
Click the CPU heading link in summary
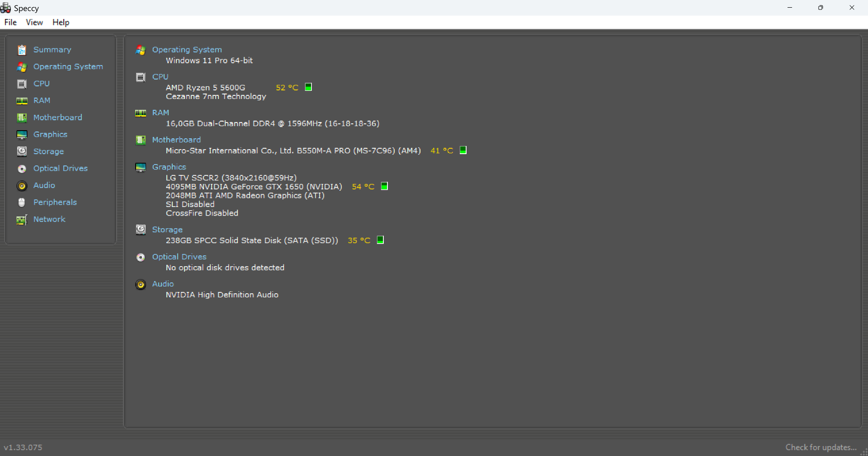click(160, 77)
